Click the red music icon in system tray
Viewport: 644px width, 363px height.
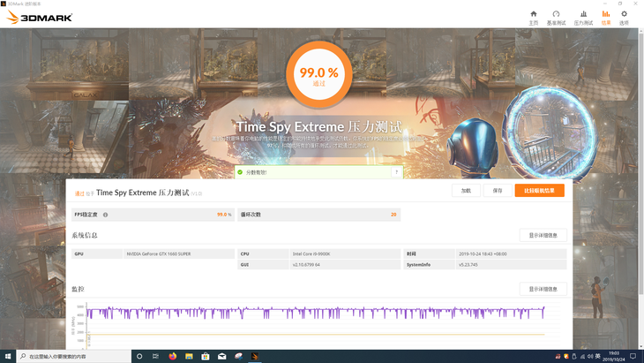click(558, 357)
